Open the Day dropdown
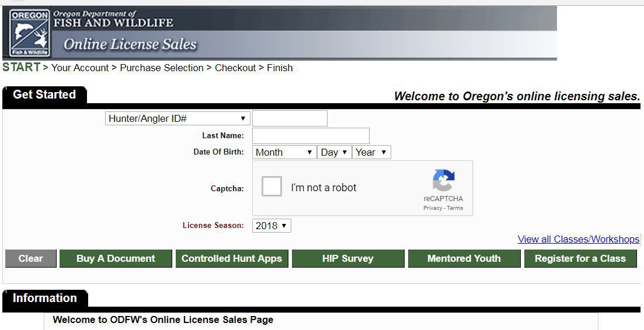644x330 pixels. [x=335, y=152]
